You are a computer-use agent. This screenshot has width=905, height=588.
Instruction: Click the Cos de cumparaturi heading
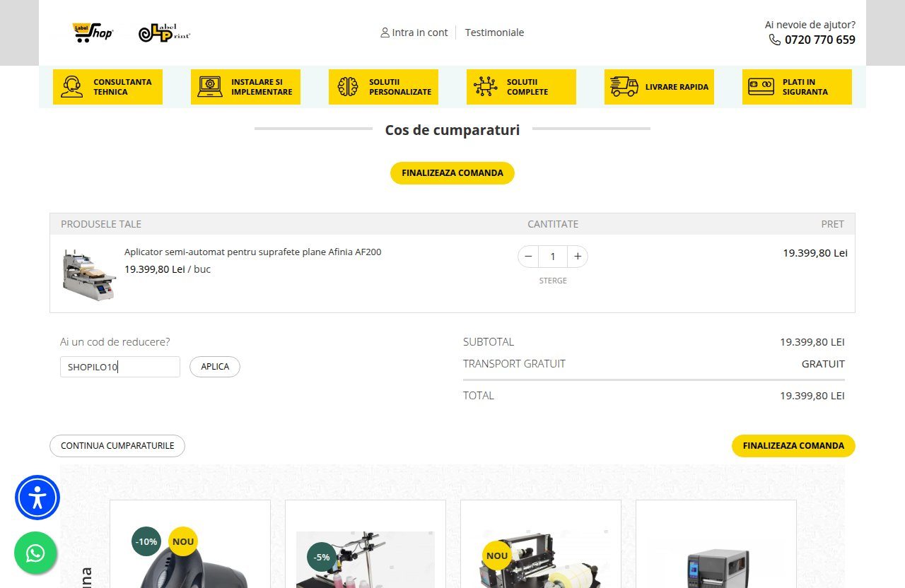[x=452, y=129]
